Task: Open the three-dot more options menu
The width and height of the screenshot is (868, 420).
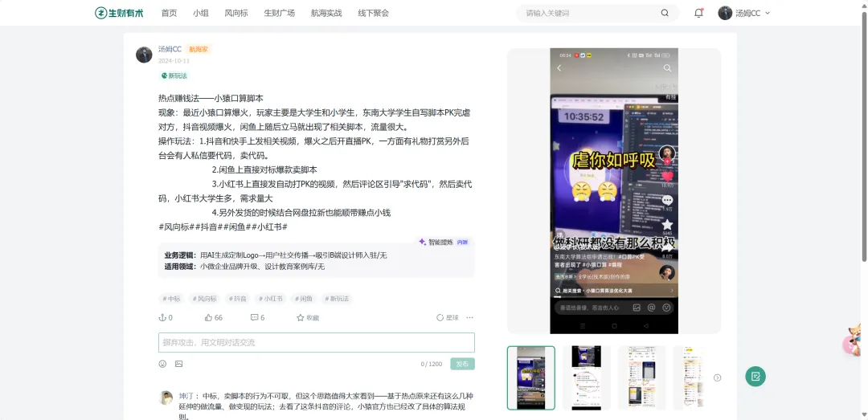Action: (469, 318)
